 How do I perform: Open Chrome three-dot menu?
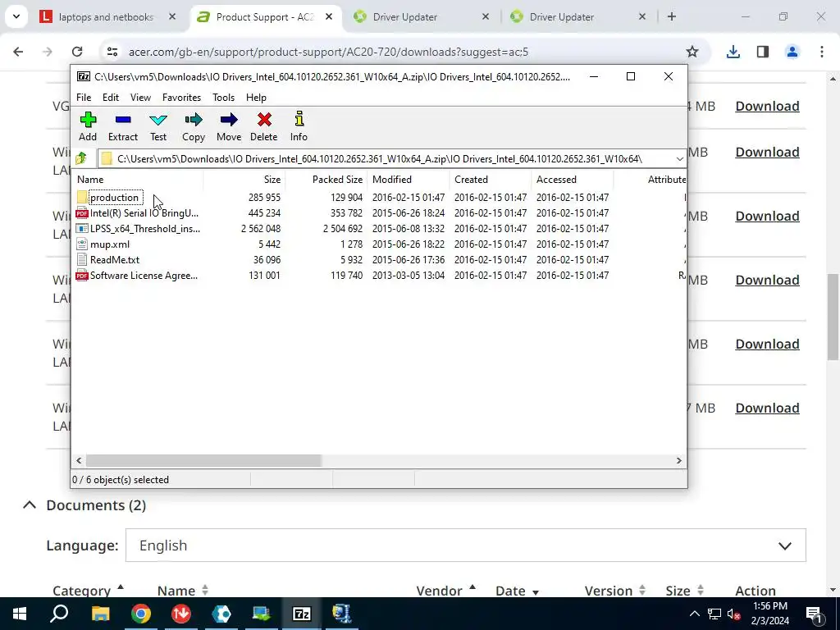[x=821, y=52]
